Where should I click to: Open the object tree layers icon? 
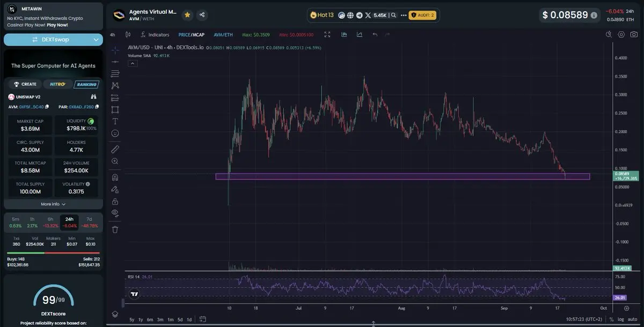(115, 314)
